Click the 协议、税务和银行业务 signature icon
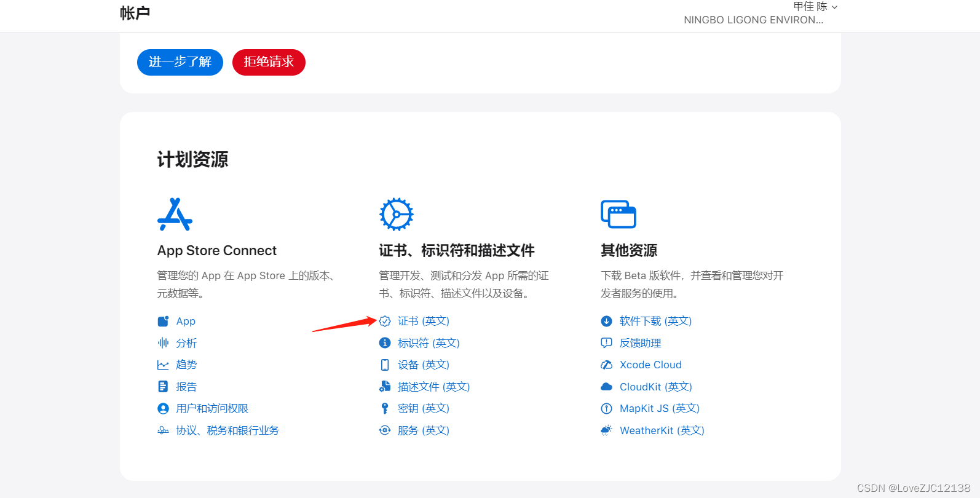Screen dimensions: 980x498 click(x=163, y=430)
